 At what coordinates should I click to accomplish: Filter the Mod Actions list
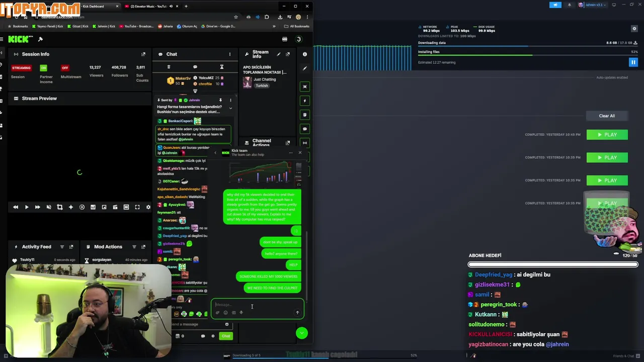[134, 247]
